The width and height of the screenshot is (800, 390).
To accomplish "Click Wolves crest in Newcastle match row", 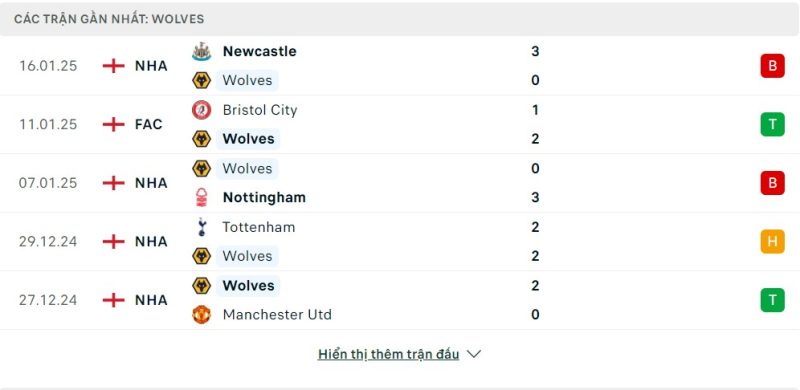I will click(x=202, y=80).
